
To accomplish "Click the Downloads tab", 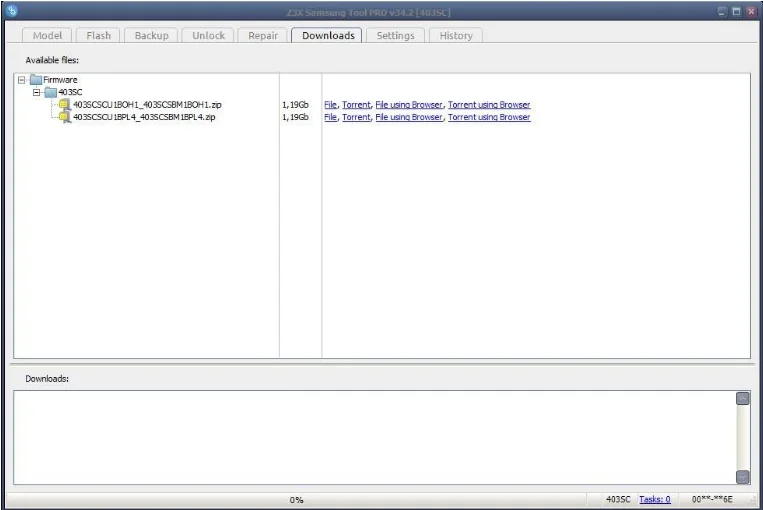I will [x=328, y=36].
